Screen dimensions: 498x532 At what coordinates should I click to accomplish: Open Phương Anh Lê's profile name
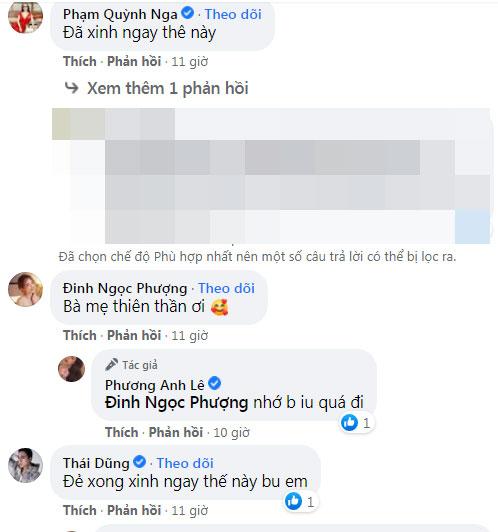pos(155,385)
